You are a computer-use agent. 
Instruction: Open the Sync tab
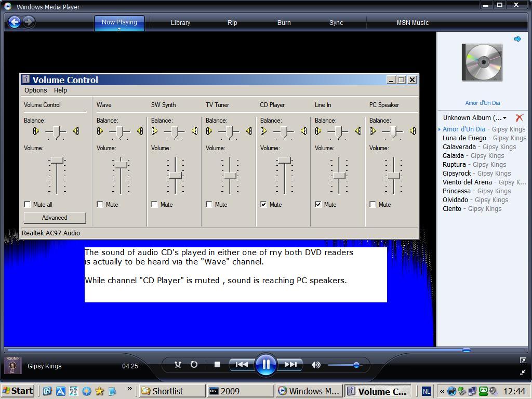tap(336, 23)
